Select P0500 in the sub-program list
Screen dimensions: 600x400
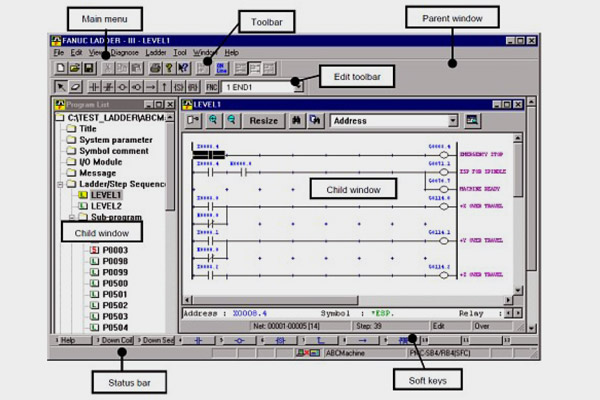tap(115, 284)
